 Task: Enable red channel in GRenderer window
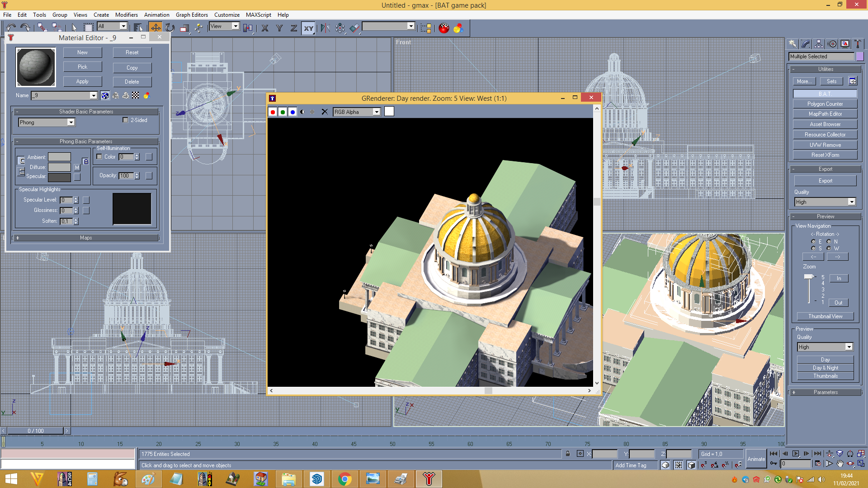(x=273, y=112)
